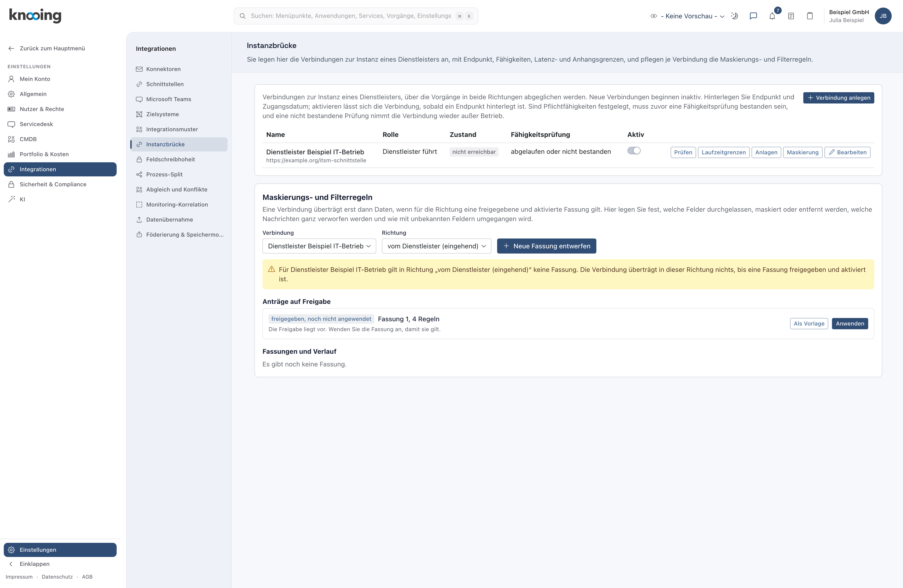Click the Prüfen button
The image size is (903, 588).
pos(683,152)
